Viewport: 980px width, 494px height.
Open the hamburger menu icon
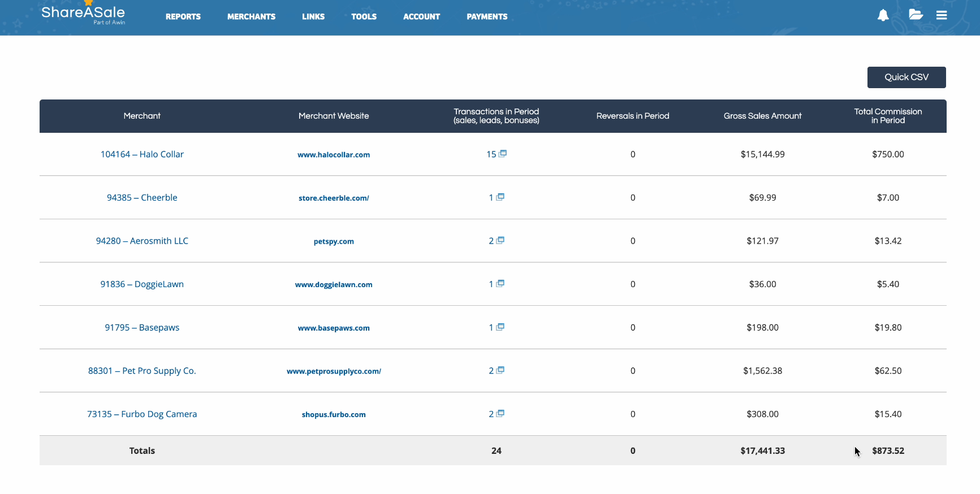(942, 15)
